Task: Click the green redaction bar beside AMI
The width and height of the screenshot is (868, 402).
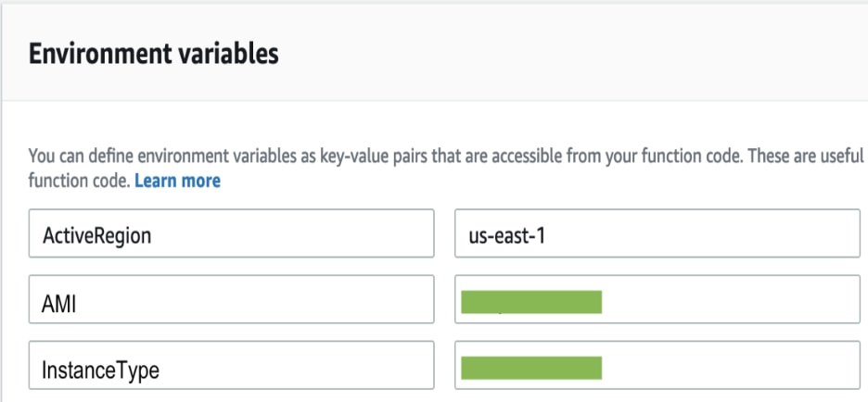Action: [531, 302]
